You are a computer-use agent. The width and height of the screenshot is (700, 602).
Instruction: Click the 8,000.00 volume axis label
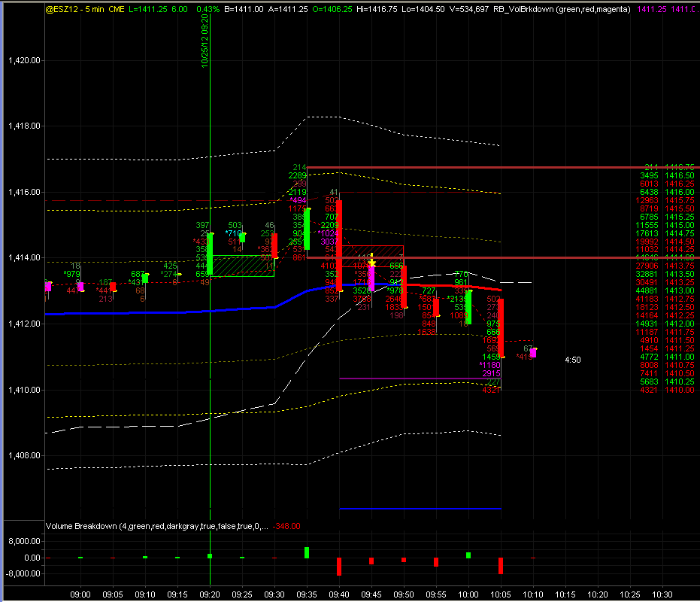(25, 541)
